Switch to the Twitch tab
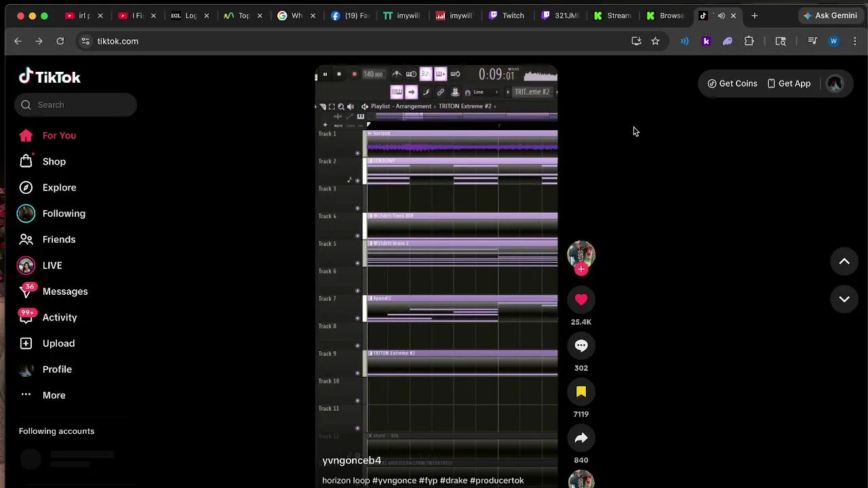868x488 pixels. coord(508,16)
